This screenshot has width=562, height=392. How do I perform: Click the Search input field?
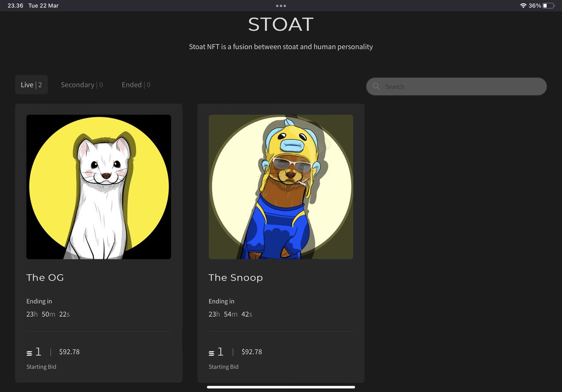pos(457,87)
